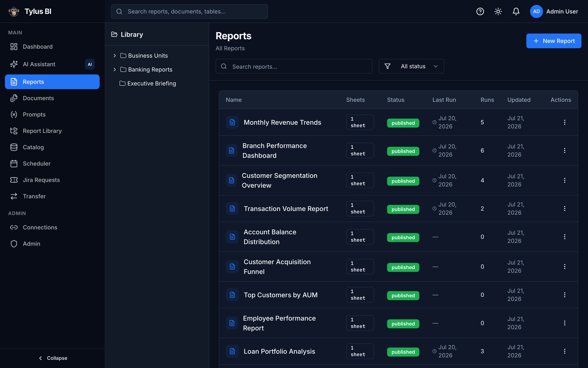Click the Tylus BI monkey logo
588x368 pixels.
point(14,11)
